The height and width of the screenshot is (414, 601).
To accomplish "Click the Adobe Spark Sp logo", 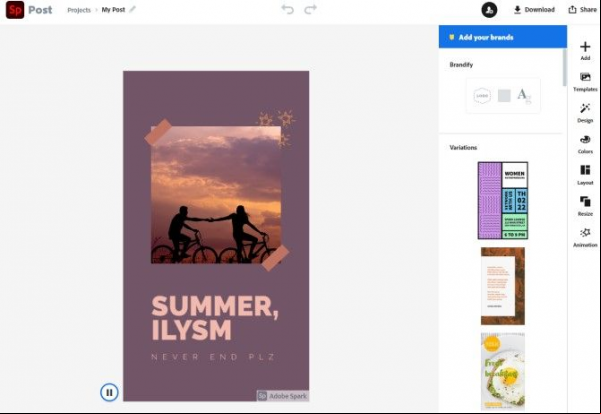I will 15,10.
